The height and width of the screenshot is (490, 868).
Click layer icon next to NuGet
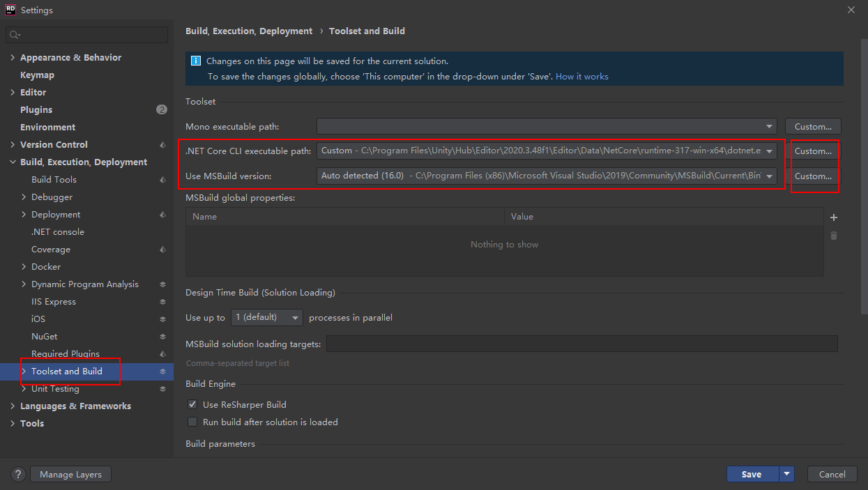tap(162, 337)
